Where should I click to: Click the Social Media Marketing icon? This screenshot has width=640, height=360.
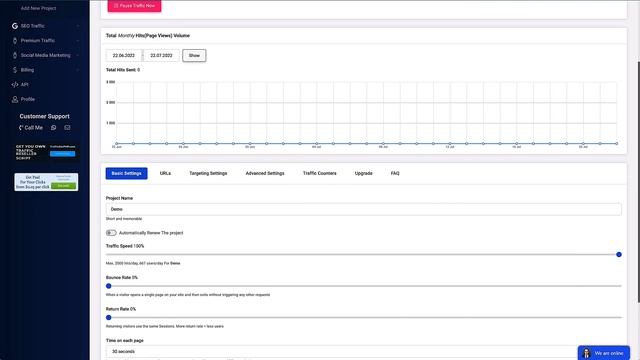coord(15,55)
